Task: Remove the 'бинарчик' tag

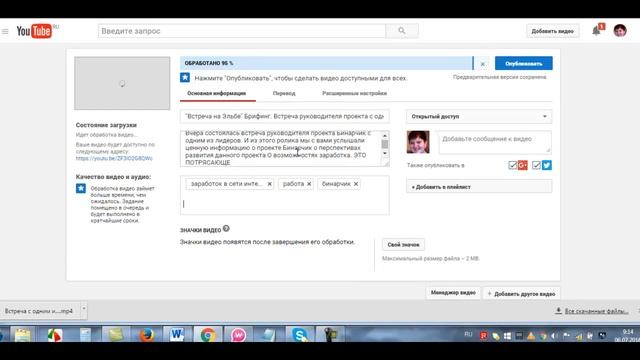Action: [x=356, y=184]
